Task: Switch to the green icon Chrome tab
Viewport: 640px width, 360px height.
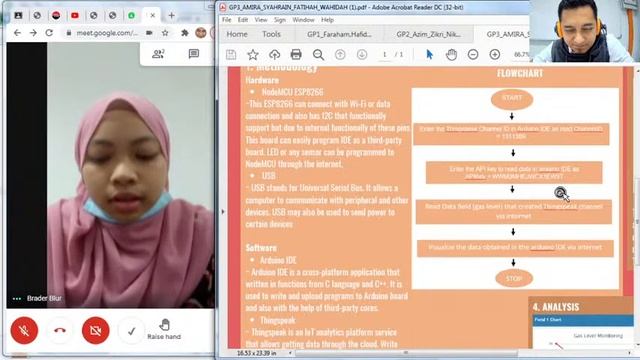Action: (x=131, y=15)
